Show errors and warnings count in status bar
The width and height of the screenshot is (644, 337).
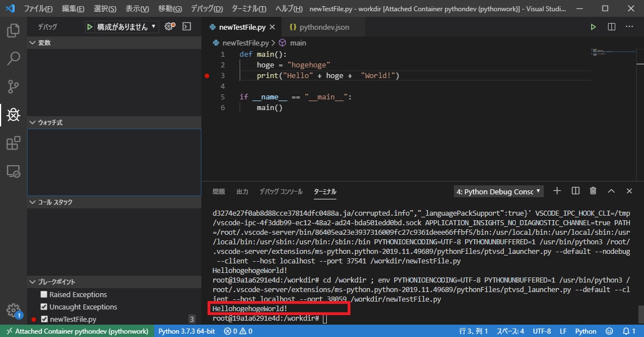(x=238, y=331)
